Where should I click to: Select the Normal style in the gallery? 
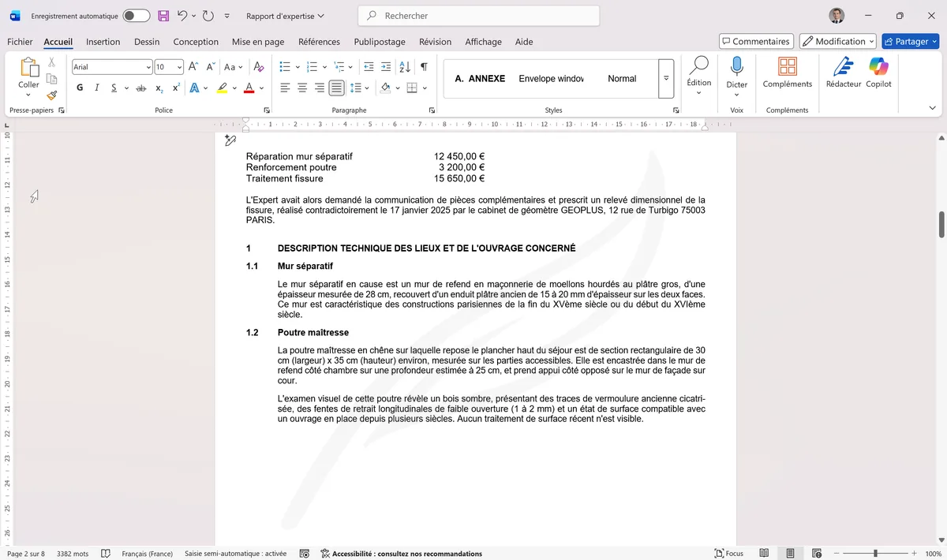622,78
